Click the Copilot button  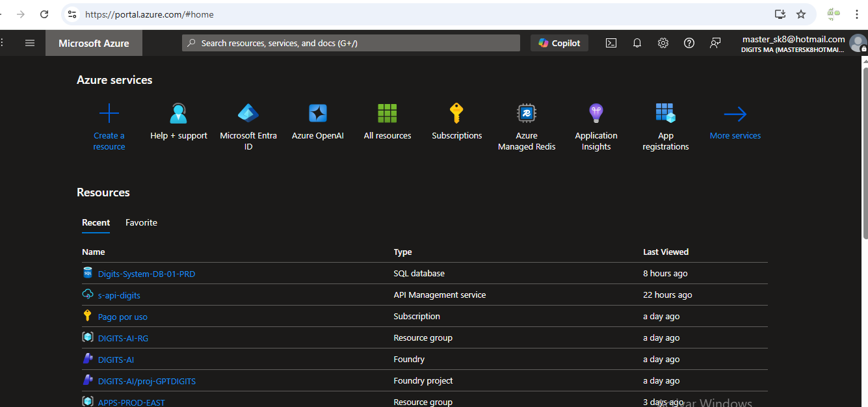coord(559,43)
